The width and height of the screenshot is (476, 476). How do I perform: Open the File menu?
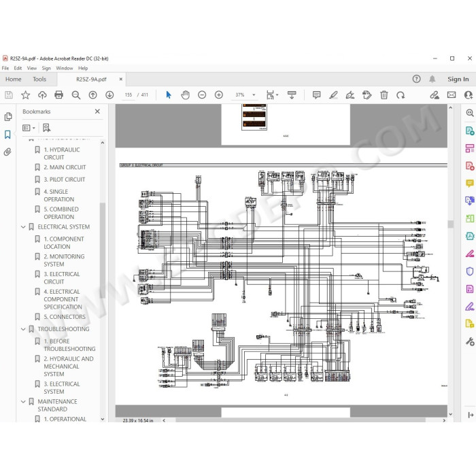point(5,68)
